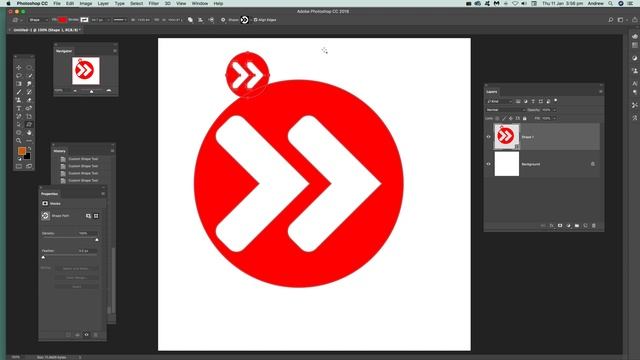Create a new layer

585,225
